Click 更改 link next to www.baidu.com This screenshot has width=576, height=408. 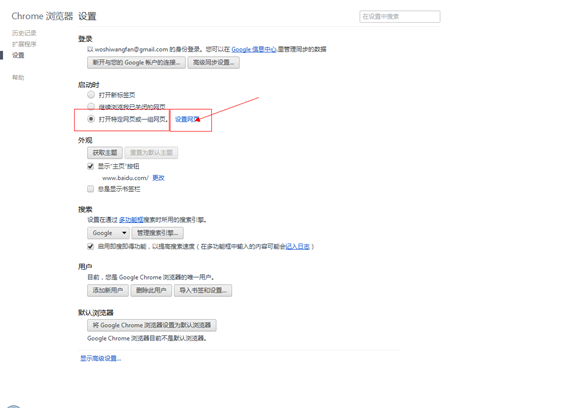[x=158, y=178]
